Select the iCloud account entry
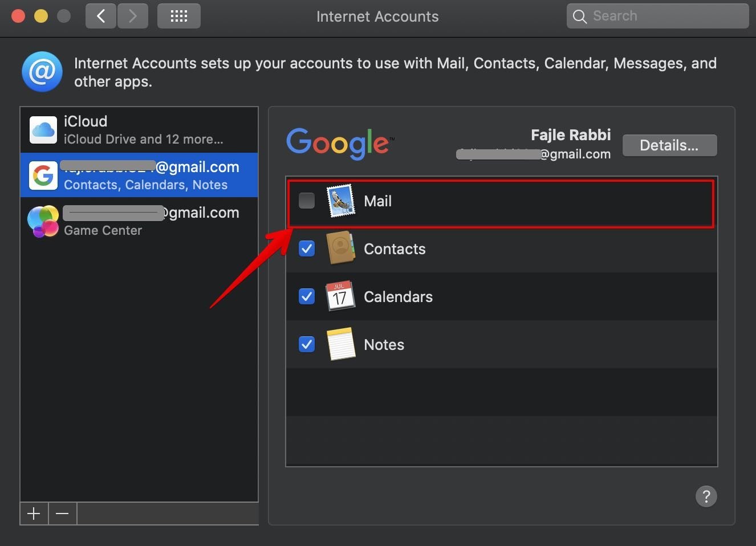Screen dimensions: 756x546 (x=139, y=129)
